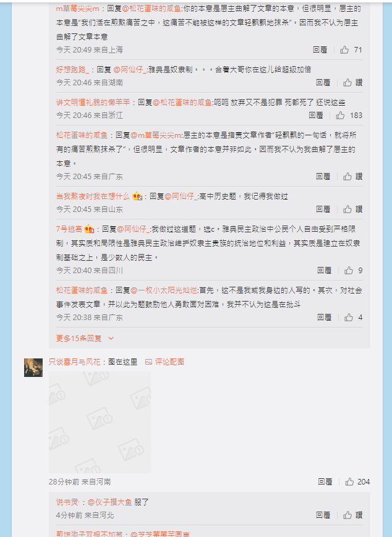Open the comment image placeholder thumbnail
This screenshot has width=392, height=537.
[x=100, y=422]
